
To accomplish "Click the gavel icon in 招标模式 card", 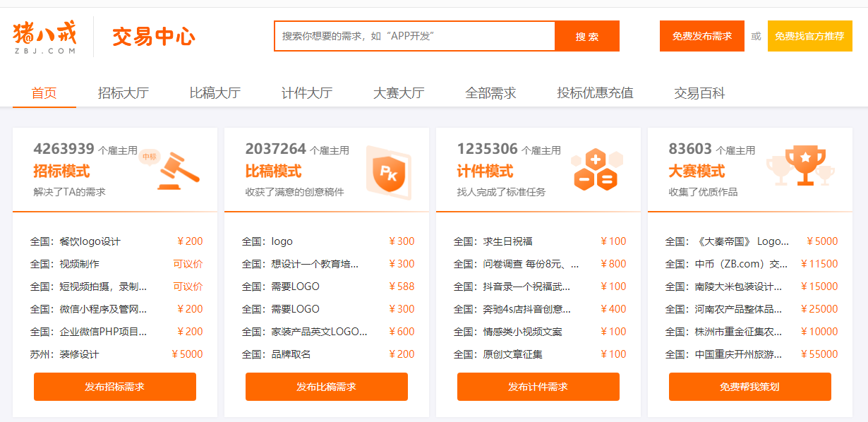I will pyautogui.click(x=178, y=171).
